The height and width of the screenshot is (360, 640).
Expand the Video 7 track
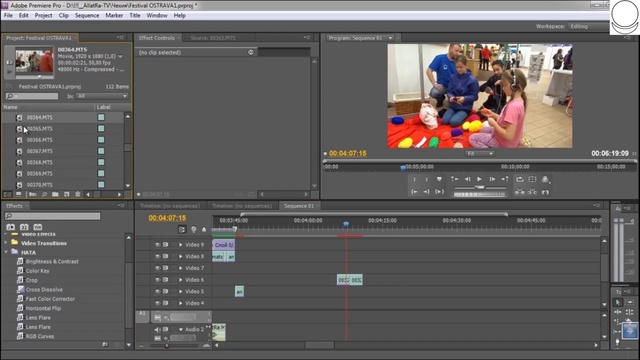[180, 268]
